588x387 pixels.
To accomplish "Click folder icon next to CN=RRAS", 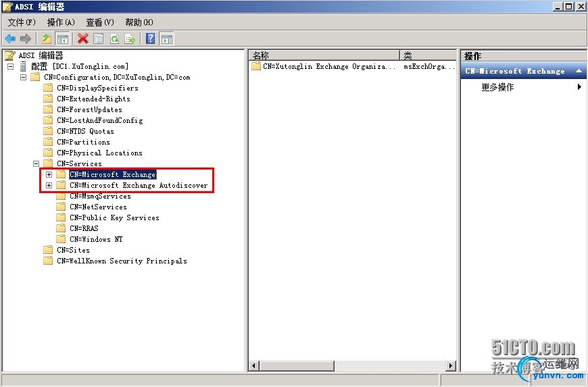I will pos(61,228).
